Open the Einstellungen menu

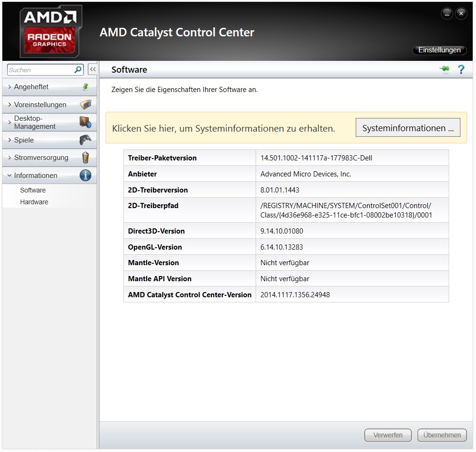[x=439, y=50]
